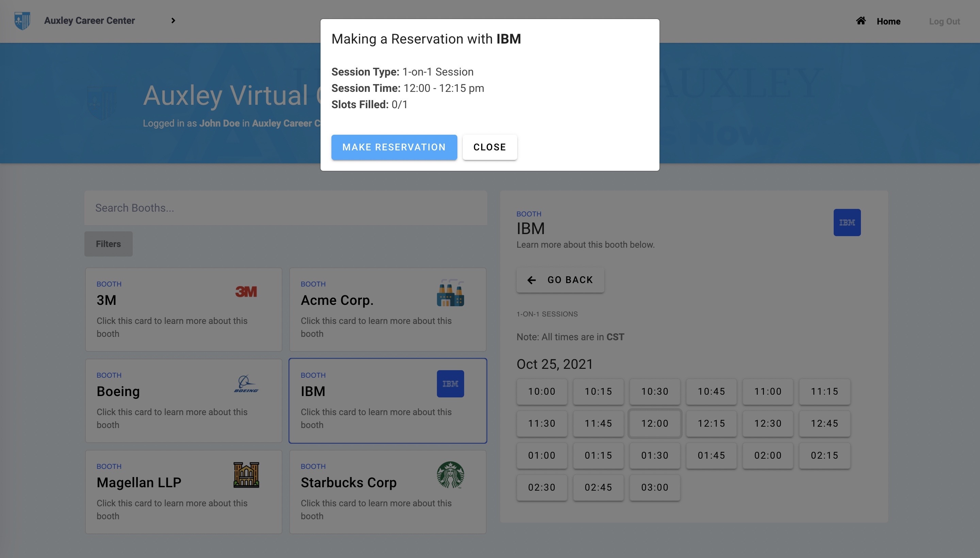
Task: Select the 11:15 time slot
Action: pyautogui.click(x=824, y=392)
